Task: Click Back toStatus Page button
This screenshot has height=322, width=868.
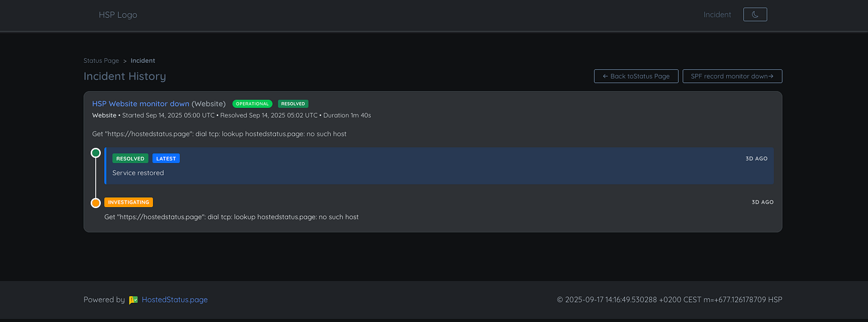Action: (x=636, y=76)
